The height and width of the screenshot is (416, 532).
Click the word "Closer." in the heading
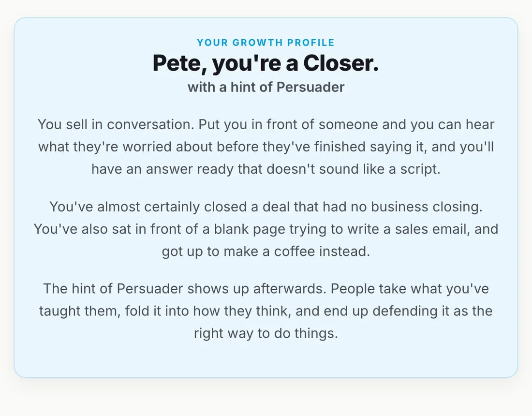coord(341,63)
